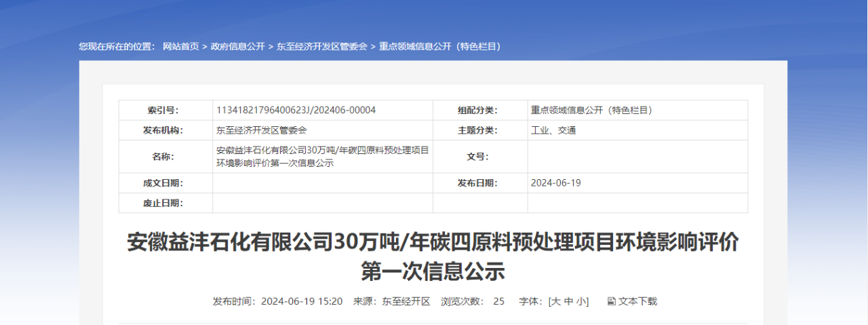The width and height of the screenshot is (868, 325).
Task: Click the 成文日期 label cell
Action: [x=166, y=183]
